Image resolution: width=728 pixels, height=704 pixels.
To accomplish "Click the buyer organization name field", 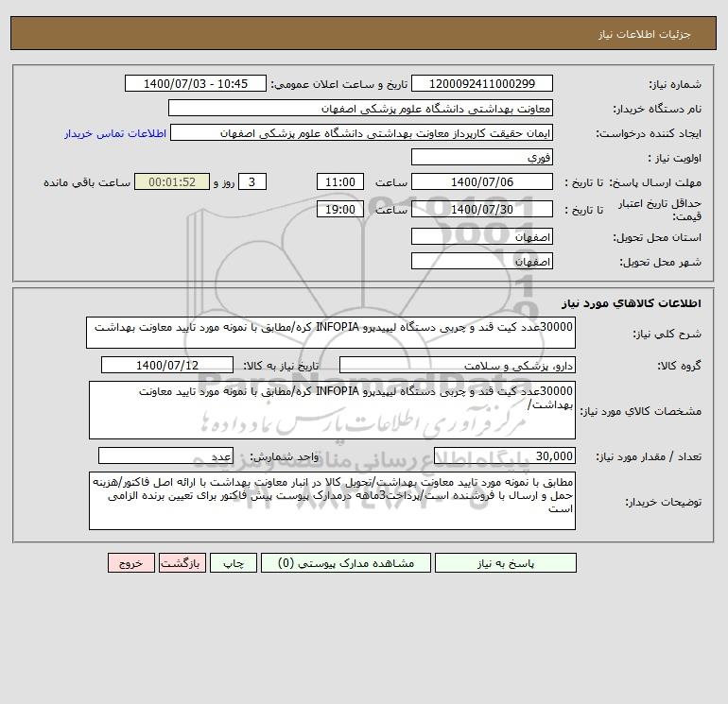I will pos(360,108).
